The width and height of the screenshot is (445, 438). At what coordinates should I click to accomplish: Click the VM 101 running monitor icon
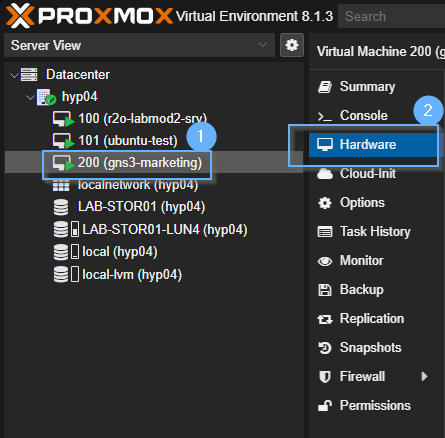pyautogui.click(x=63, y=141)
